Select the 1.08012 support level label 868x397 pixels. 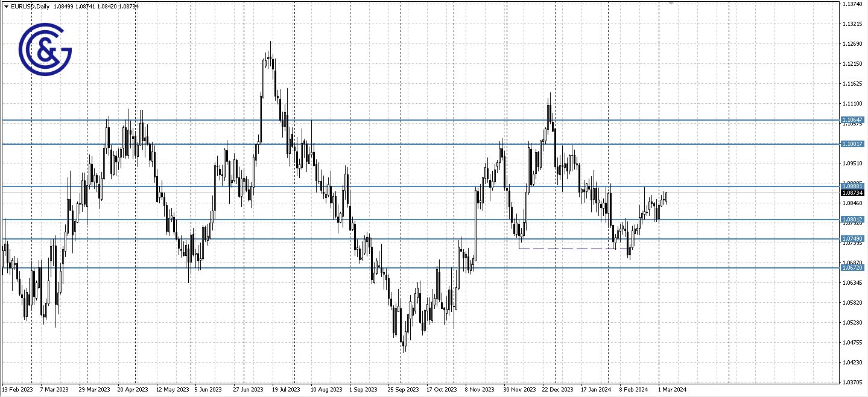(x=852, y=218)
